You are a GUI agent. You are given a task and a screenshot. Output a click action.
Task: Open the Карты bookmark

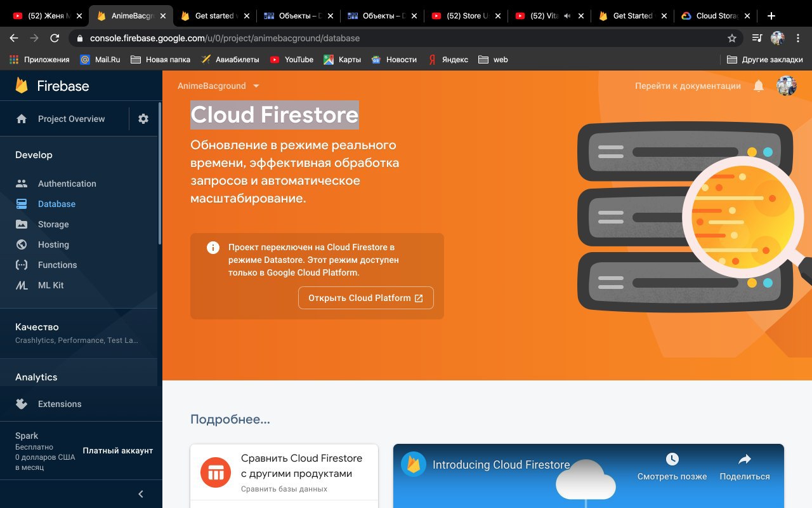(342, 59)
